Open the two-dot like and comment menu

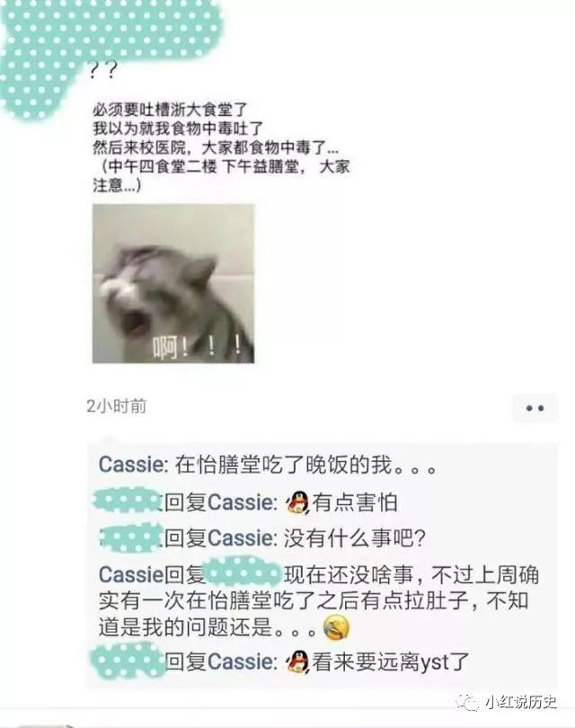coord(535,408)
